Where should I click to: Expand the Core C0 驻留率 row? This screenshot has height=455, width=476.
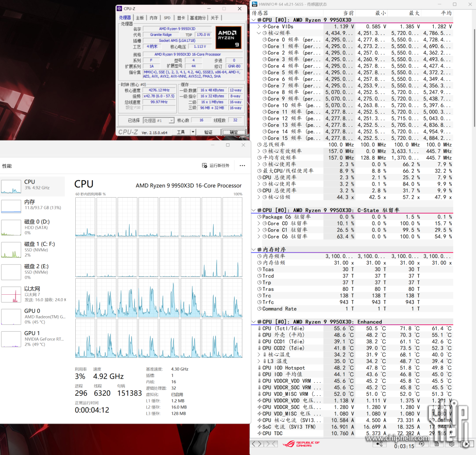pos(259,223)
